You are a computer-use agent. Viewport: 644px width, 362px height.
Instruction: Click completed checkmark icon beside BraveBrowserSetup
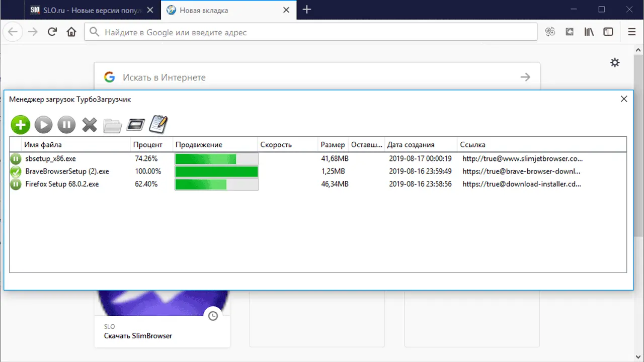coord(16,172)
